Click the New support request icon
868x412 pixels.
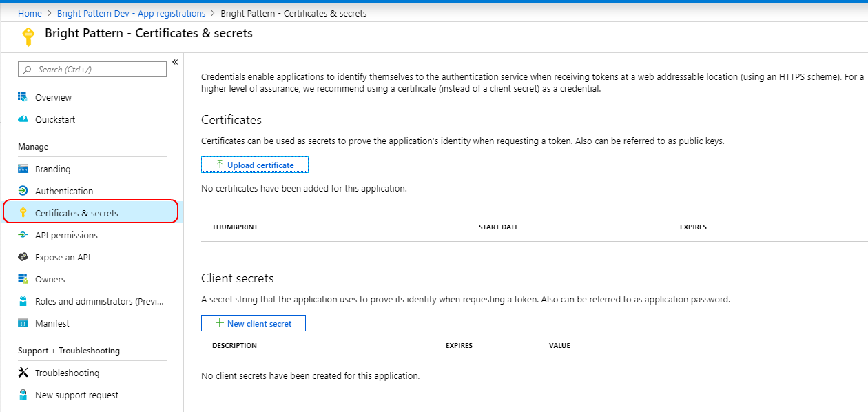23,395
